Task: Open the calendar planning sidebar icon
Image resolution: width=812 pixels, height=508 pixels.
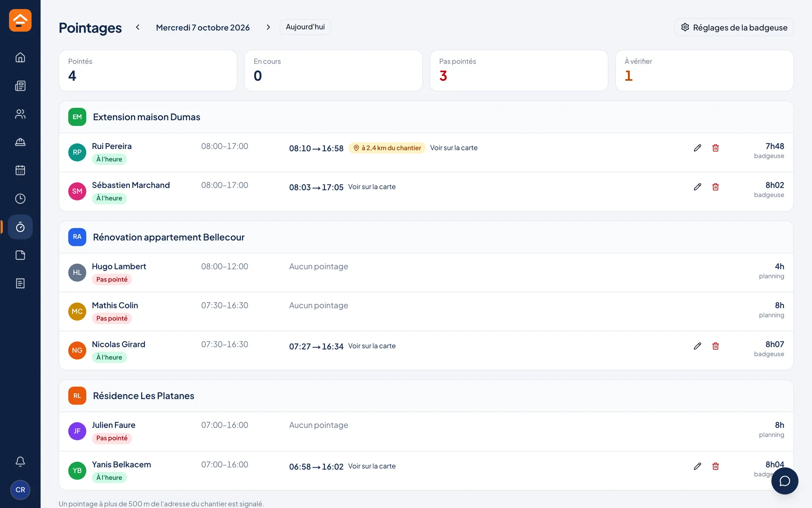Action: (x=20, y=170)
